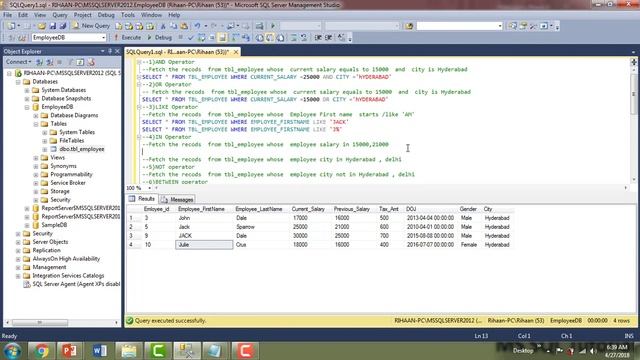Click the New Project toolbar icon

point(11,26)
